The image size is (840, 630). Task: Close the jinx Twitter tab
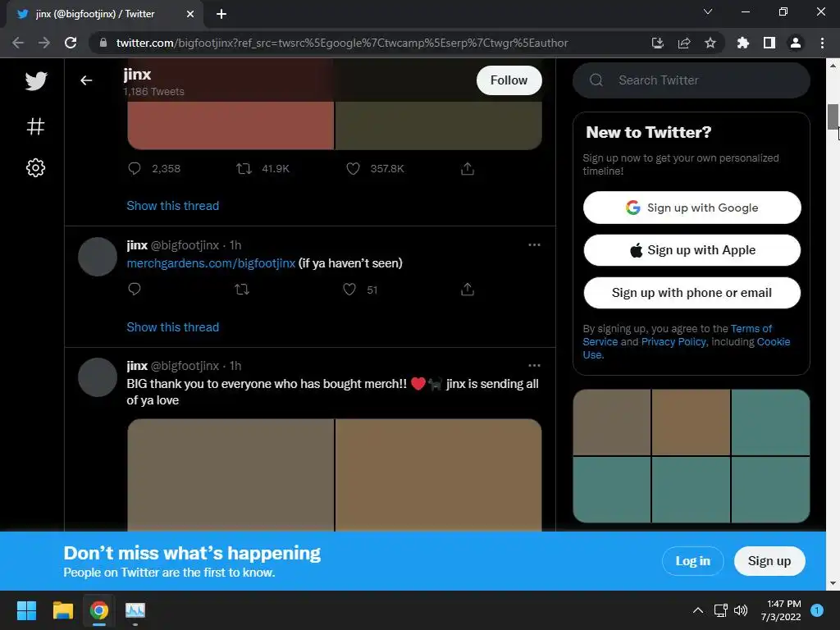coord(190,14)
